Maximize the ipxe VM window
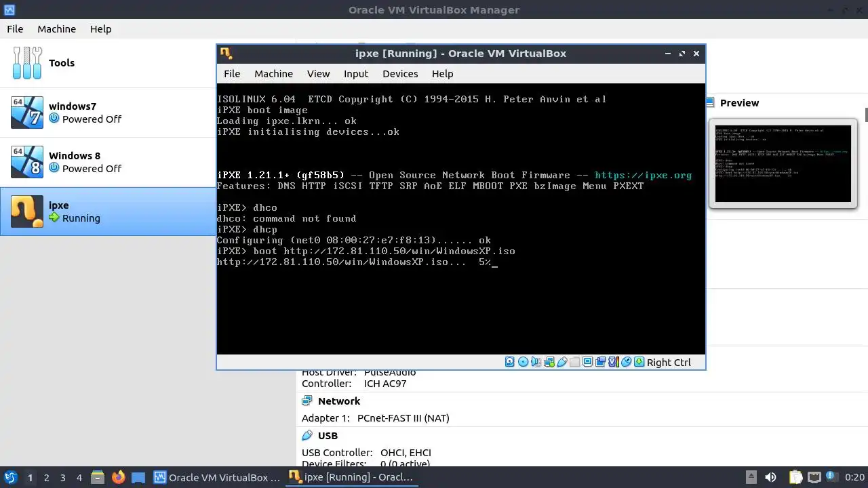The height and width of the screenshot is (488, 868). coord(682,53)
